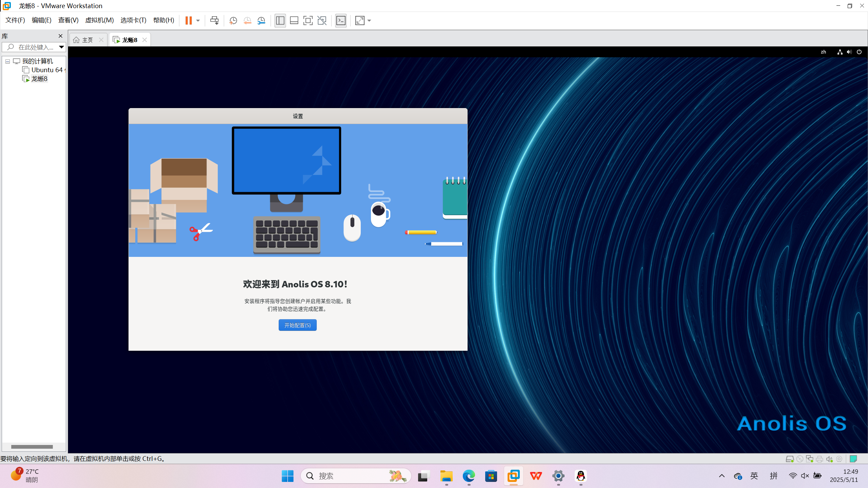Click the library search input field
This screenshot has height=488, width=868.
coord(34,47)
